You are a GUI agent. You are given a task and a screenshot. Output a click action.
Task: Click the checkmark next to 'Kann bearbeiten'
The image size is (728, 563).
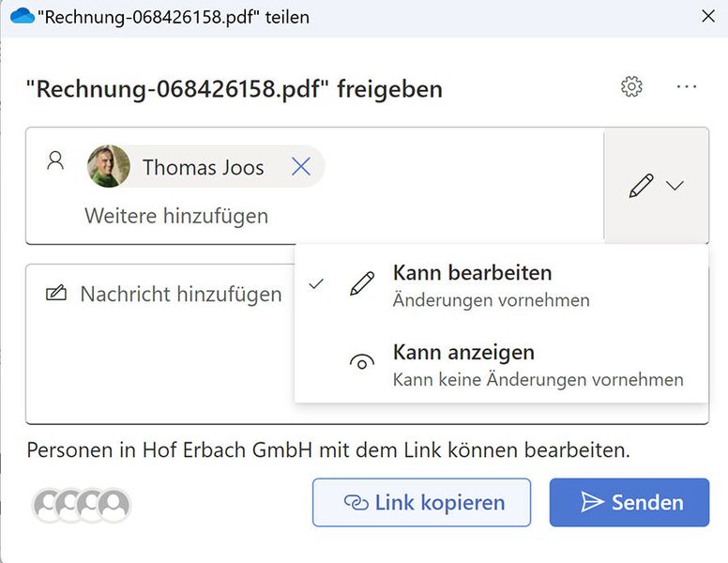pyautogui.click(x=316, y=283)
